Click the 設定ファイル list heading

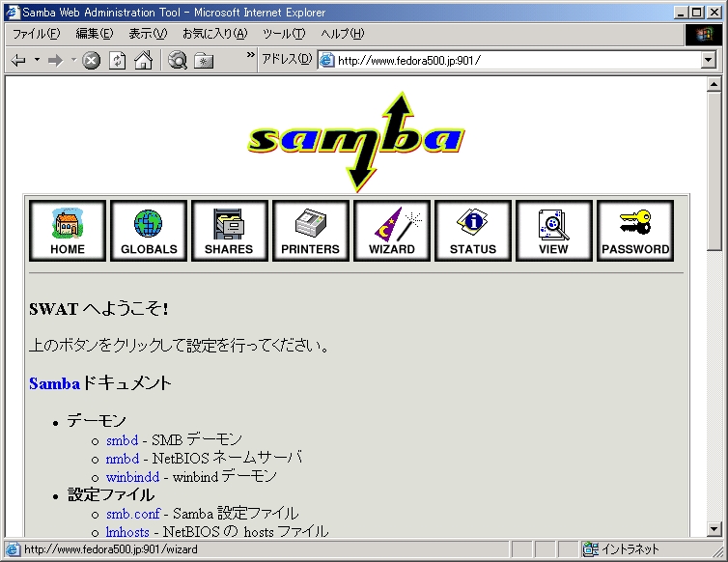click(111, 495)
